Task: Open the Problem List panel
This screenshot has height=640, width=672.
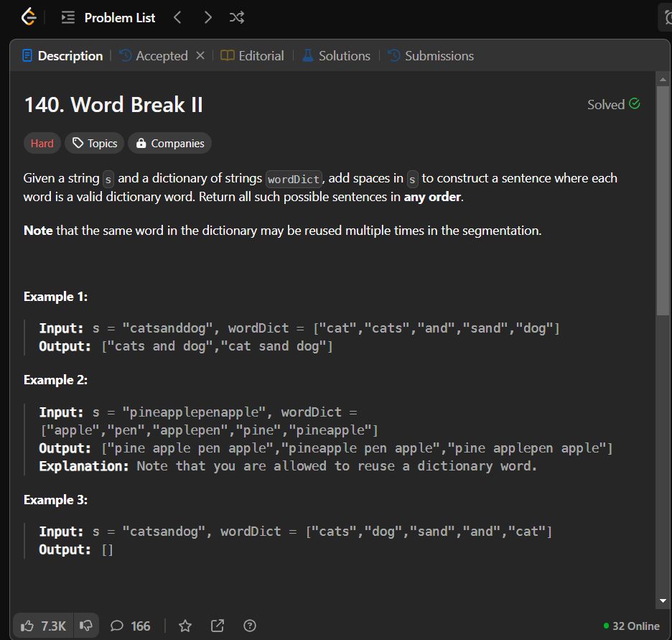Action: click(x=109, y=17)
